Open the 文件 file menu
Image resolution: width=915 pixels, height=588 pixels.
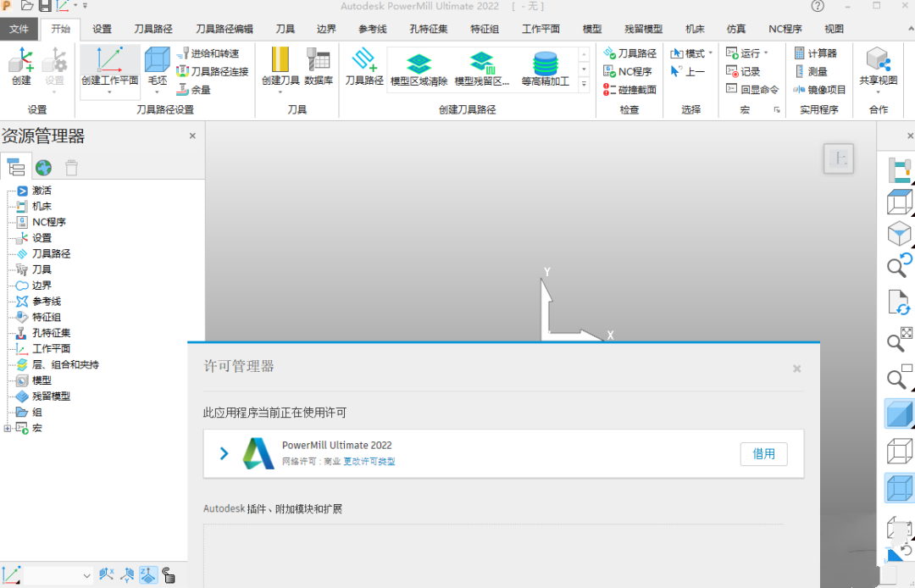tap(19, 29)
